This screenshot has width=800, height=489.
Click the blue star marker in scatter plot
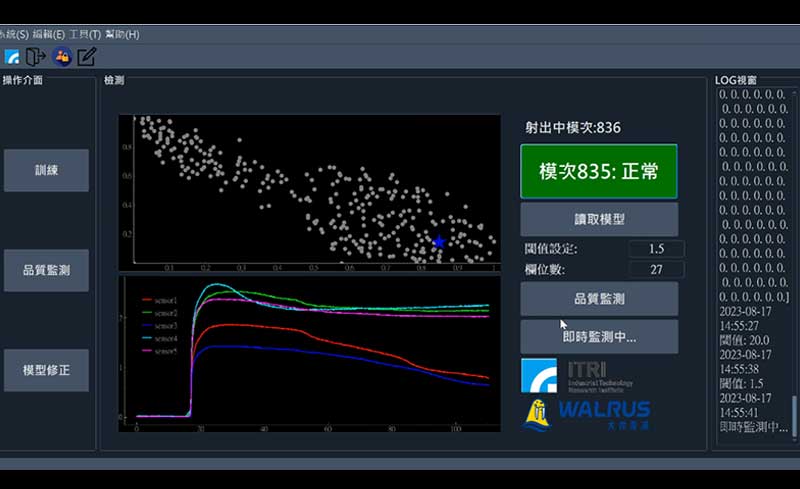click(439, 242)
